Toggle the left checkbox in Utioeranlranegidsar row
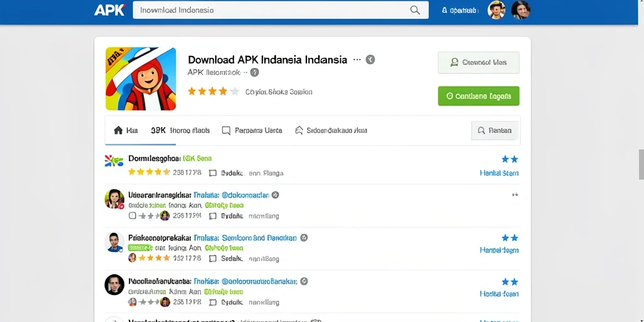The width and height of the screenshot is (644, 322). (x=132, y=216)
